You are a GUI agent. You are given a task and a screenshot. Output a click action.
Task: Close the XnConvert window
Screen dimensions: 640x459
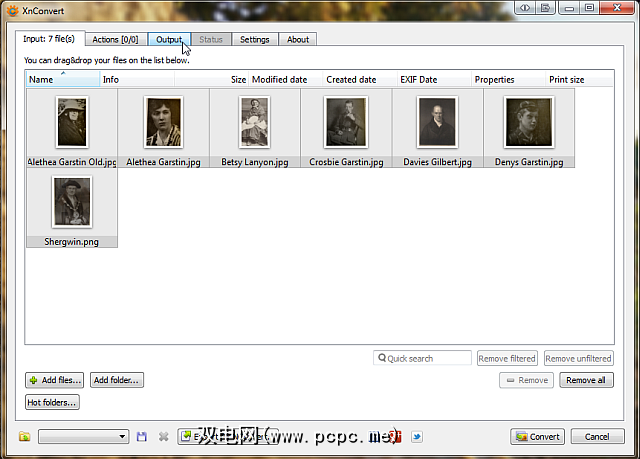pyautogui.click(x=617, y=8)
